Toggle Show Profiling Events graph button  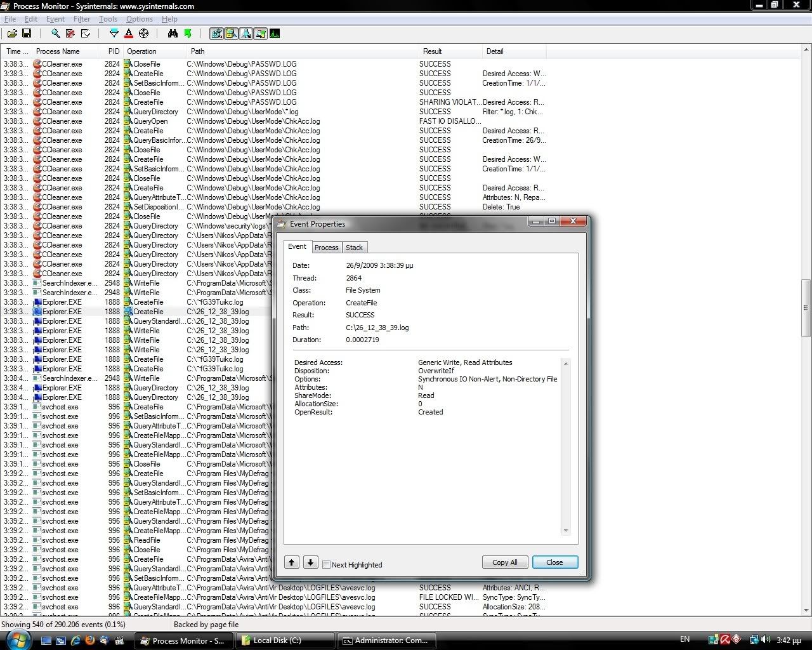click(275, 34)
